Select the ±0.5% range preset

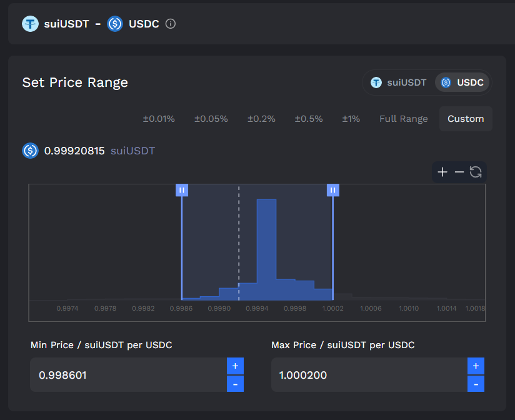[308, 119]
